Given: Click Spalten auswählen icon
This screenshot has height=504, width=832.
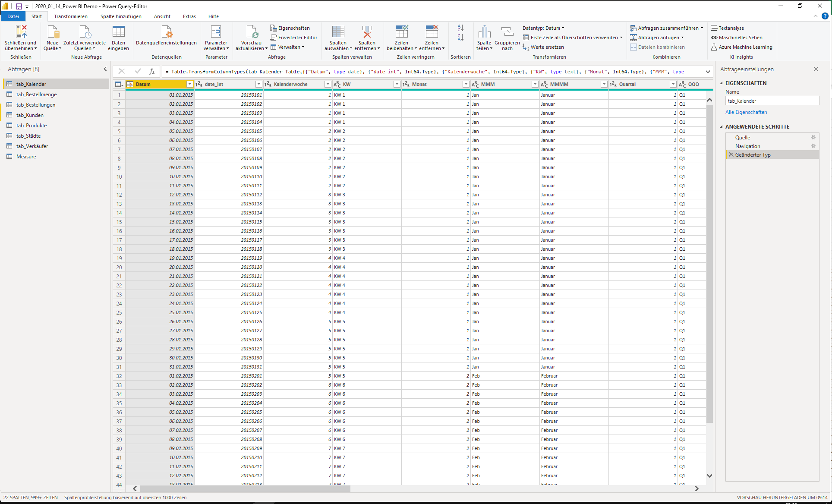Looking at the screenshot, I should click(x=338, y=32).
